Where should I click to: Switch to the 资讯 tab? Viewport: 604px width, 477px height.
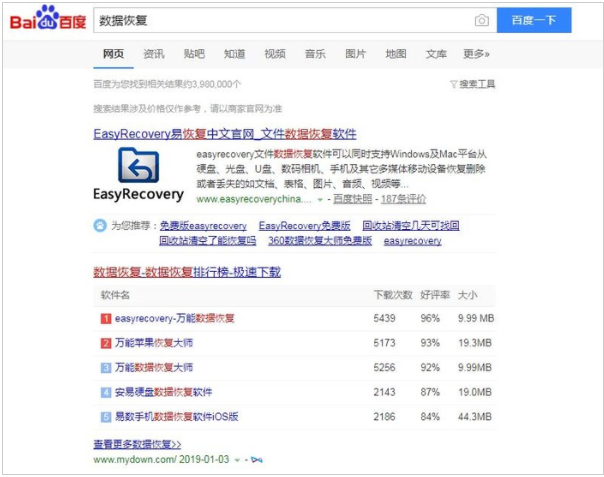(154, 54)
